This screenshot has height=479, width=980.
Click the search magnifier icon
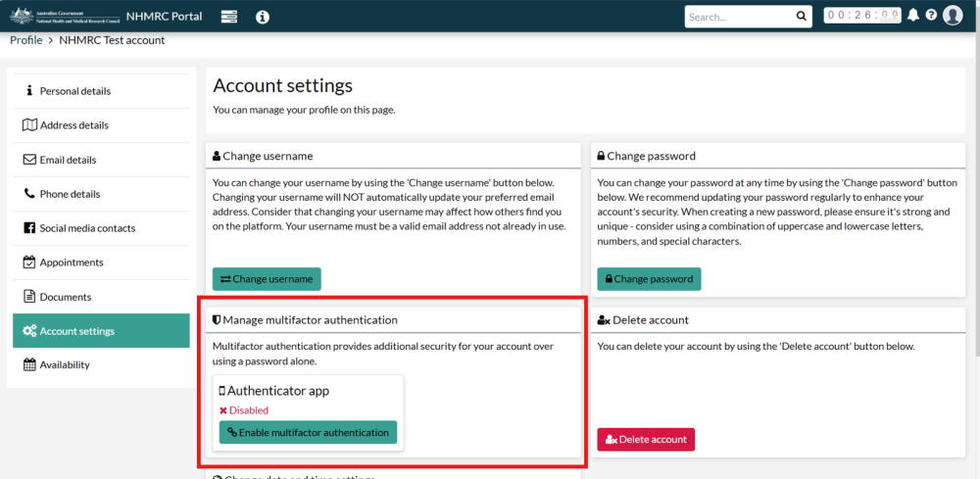[x=801, y=17]
